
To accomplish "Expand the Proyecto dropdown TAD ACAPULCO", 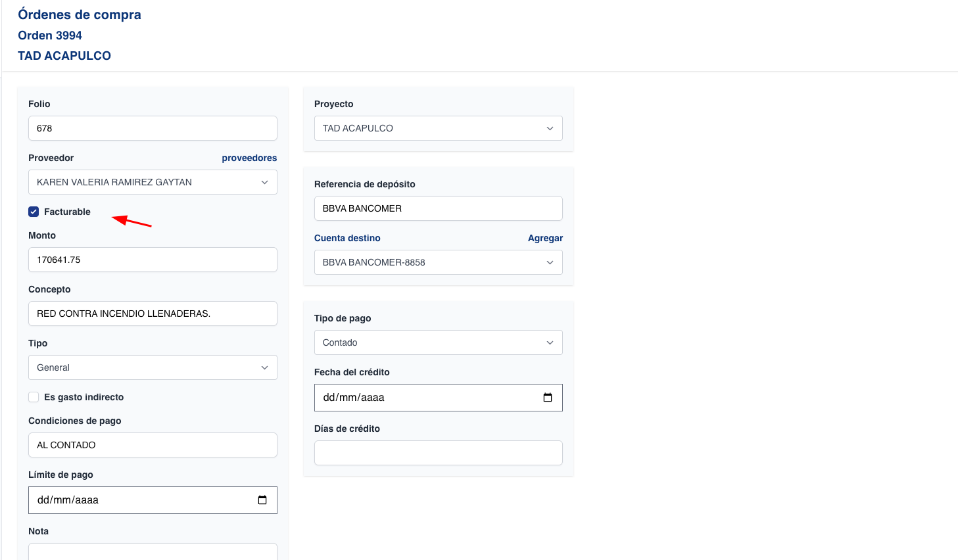I will (438, 128).
